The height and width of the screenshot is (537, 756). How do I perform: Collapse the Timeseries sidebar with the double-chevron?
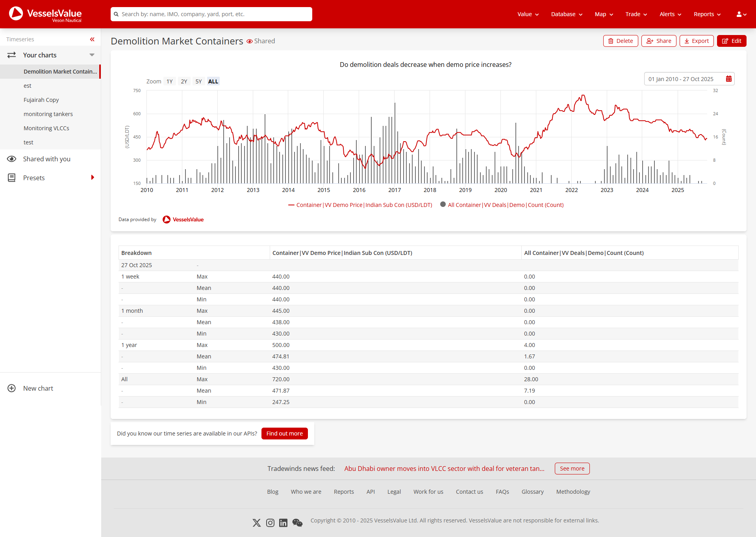pyautogui.click(x=92, y=39)
